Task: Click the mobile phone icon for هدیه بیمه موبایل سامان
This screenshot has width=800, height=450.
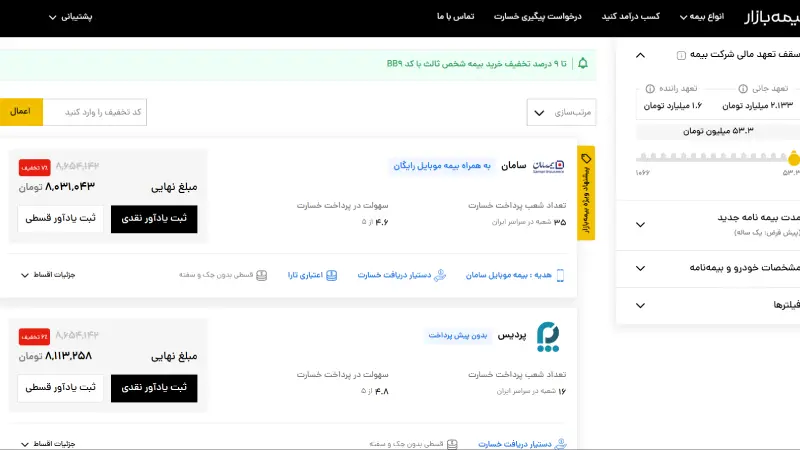Action: coord(560,276)
